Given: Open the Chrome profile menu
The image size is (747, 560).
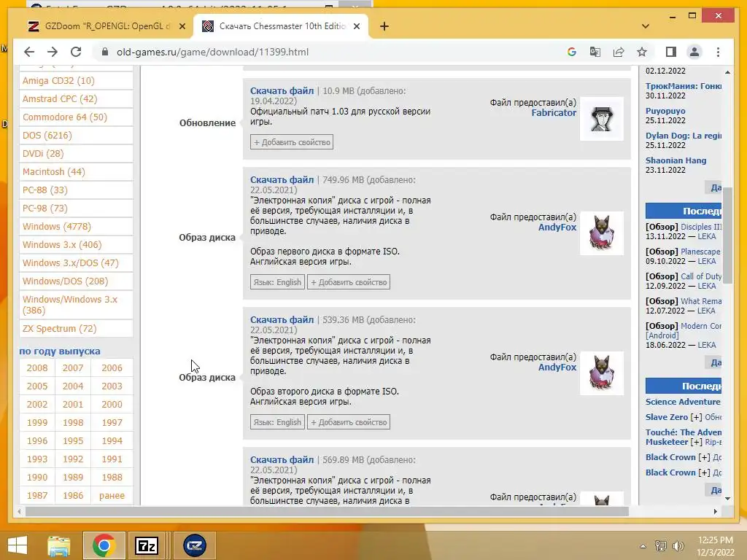Looking at the screenshot, I should tap(694, 52).
